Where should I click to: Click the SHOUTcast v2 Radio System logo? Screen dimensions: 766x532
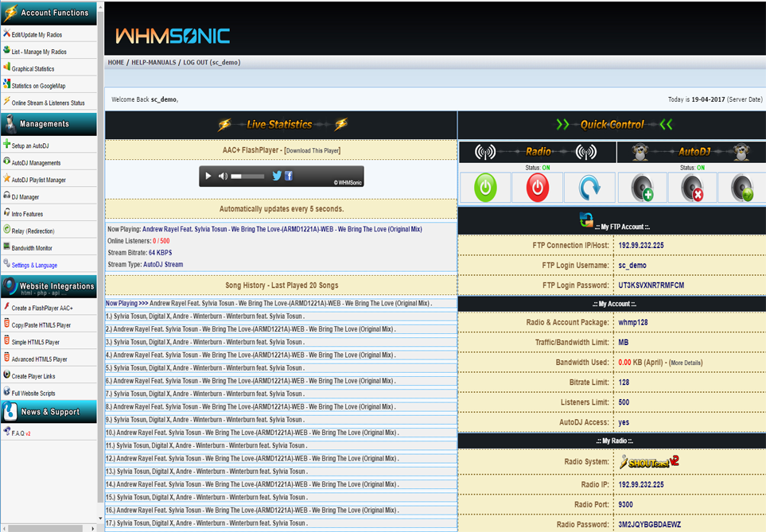(649, 462)
